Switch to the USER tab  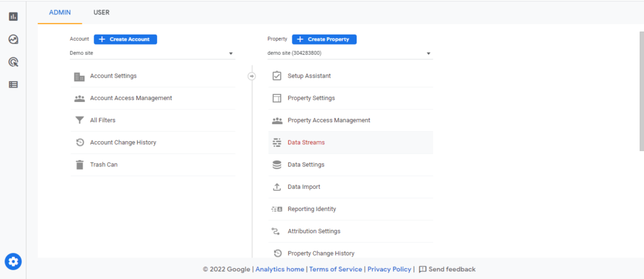point(101,13)
